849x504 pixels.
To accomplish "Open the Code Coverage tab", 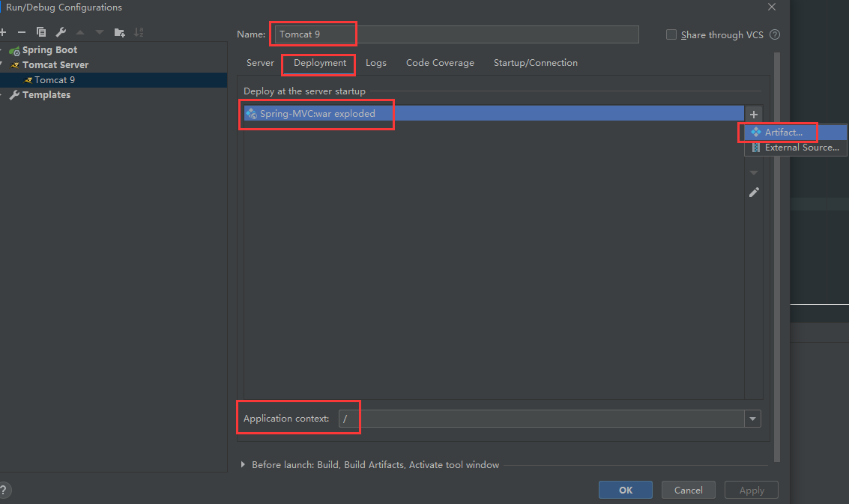I will [x=440, y=63].
